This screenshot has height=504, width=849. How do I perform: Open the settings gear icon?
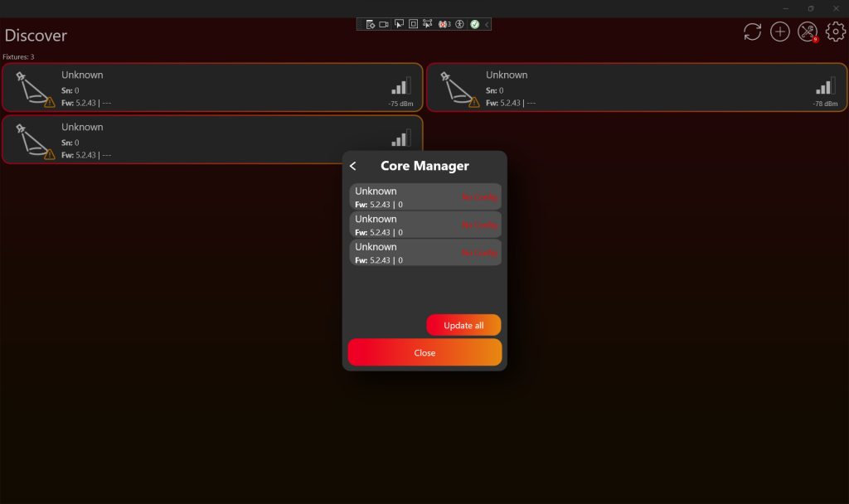click(x=835, y=32)
